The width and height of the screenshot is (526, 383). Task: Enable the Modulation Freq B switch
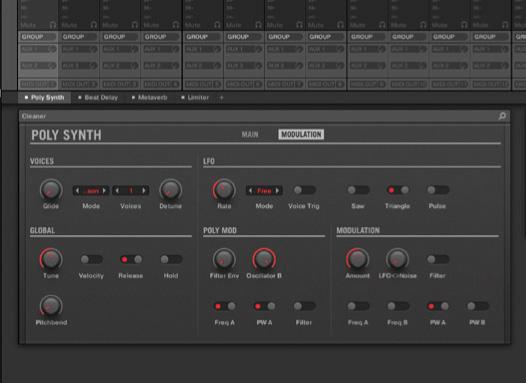click(x=398, y=306)
